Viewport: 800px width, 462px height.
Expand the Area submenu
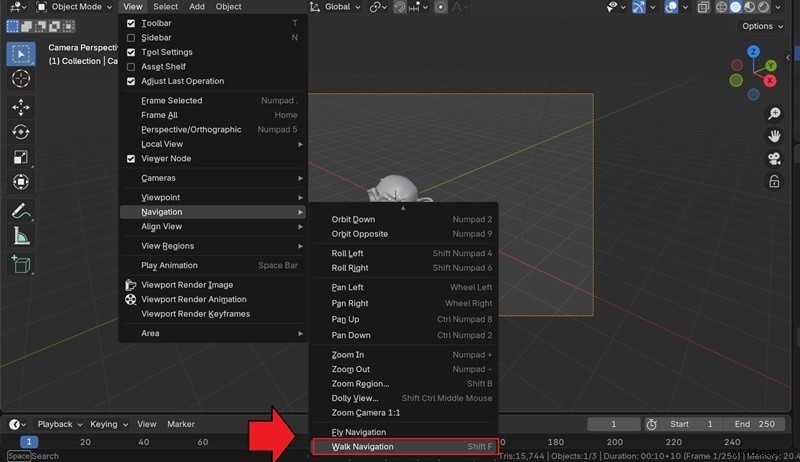click(x=213, y=333)
